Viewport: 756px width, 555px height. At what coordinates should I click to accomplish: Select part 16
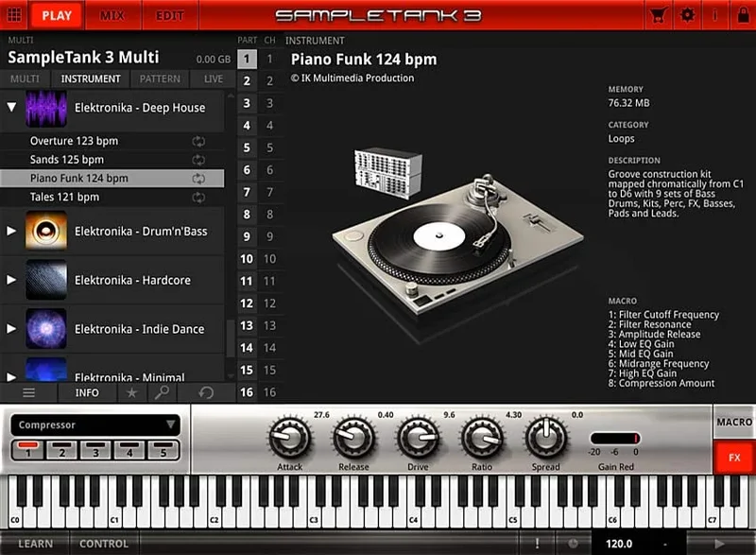(247, 392)
